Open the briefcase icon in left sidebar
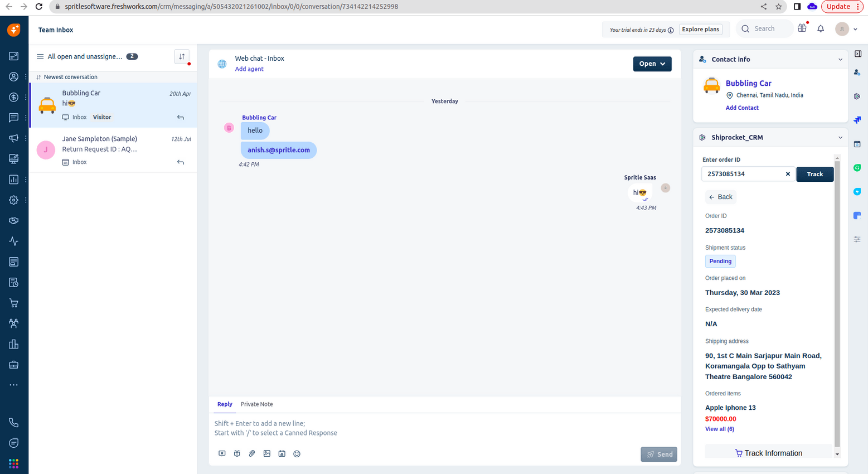Screen dimensions: 868x474 tap(14, 365)
